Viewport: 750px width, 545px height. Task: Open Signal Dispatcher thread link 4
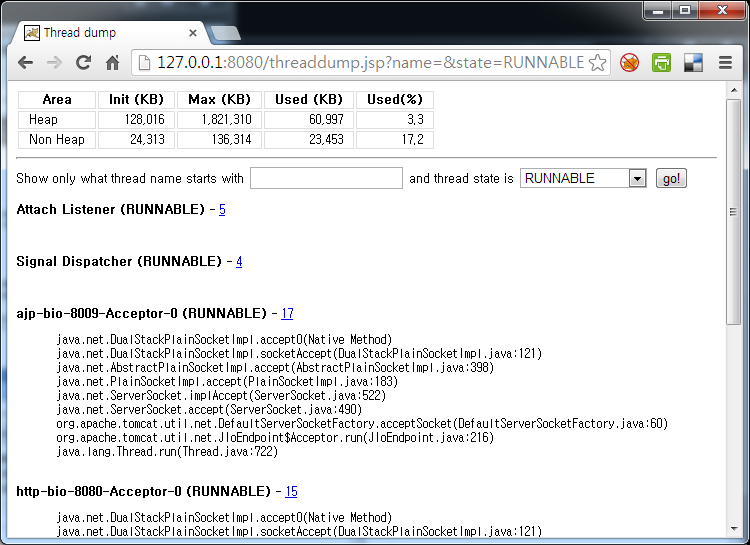pos(239,261)
